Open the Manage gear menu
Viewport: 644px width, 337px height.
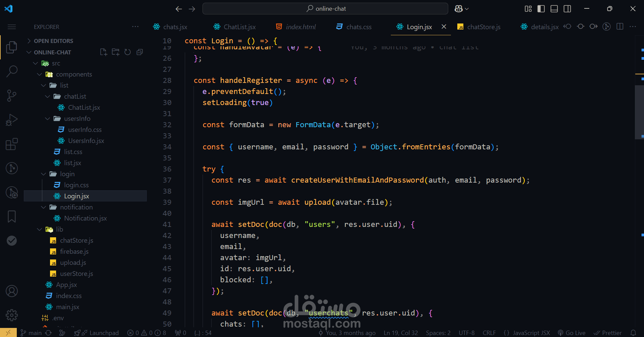click(12, 315)
